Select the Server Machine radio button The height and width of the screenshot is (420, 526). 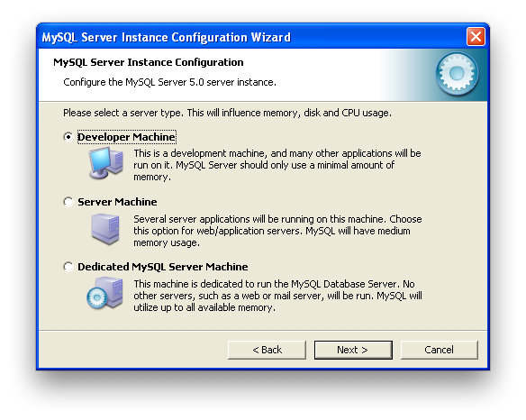tap(68, 202)
